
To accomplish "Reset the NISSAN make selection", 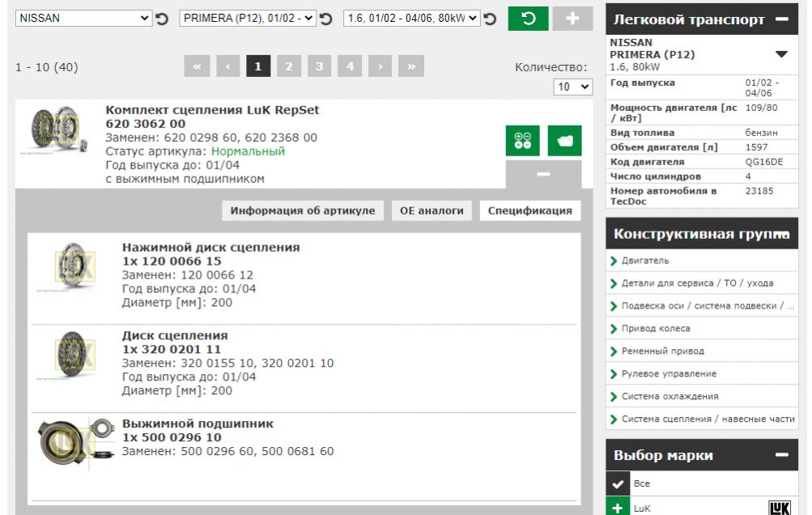I will tap(162, 19).
